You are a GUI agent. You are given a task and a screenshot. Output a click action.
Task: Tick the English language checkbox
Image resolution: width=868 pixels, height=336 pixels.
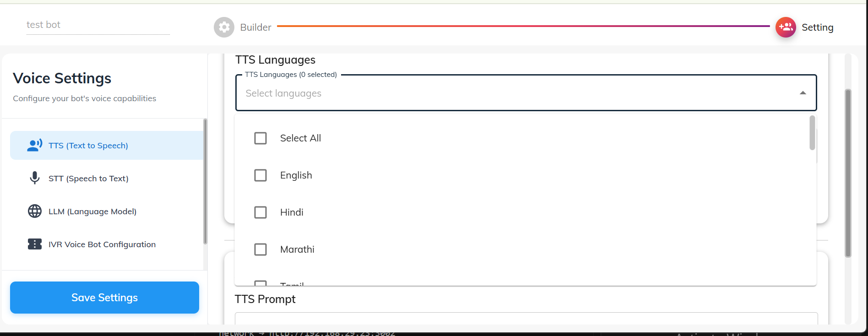pyautogui.click(x=260, y=175)
